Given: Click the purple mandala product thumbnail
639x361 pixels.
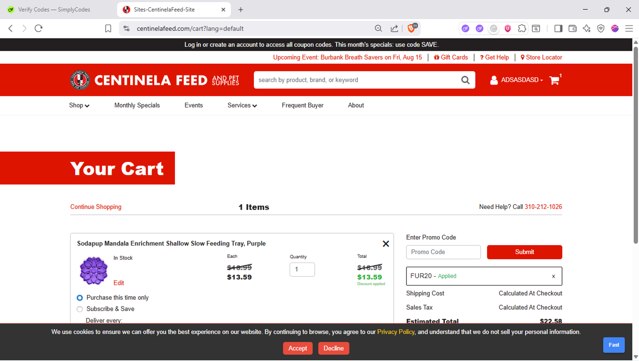Looking at the screenshot, I should [94, 271].
